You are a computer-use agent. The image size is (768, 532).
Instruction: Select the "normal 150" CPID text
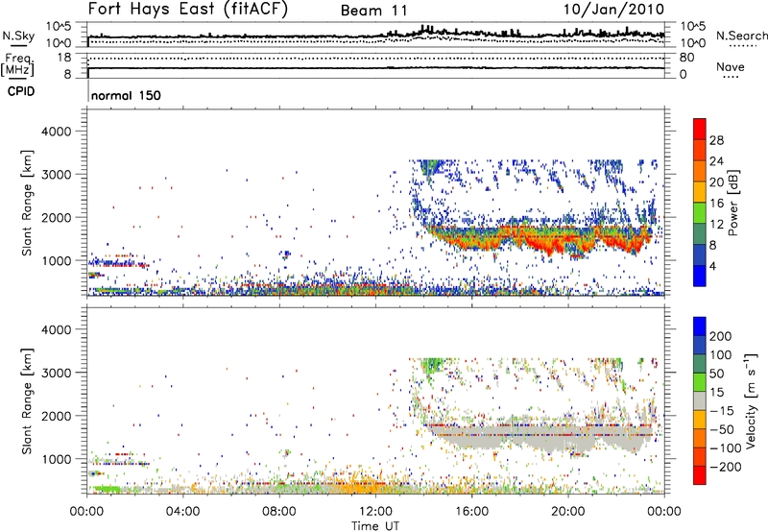tap(126, 95)
